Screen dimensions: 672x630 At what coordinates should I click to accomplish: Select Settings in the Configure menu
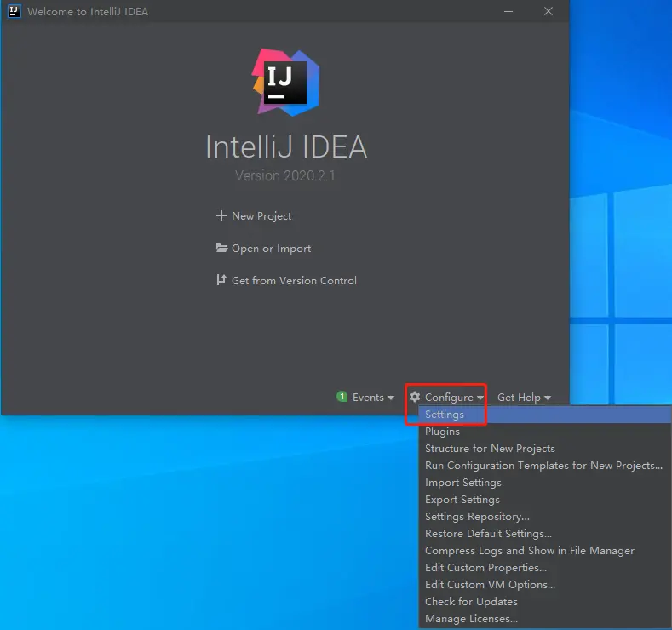(545, 415)
